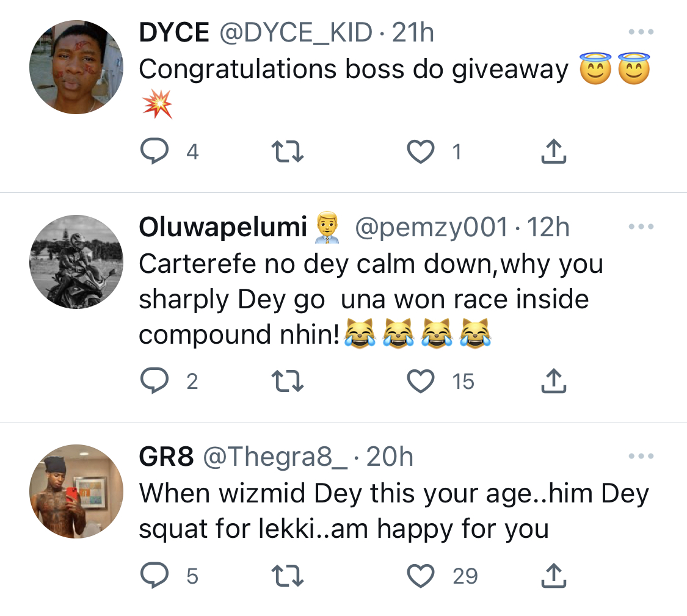Open more options on Oluwapelumi's tweet
The height and width of the screenshot is (616, 687).
(641, 226)
